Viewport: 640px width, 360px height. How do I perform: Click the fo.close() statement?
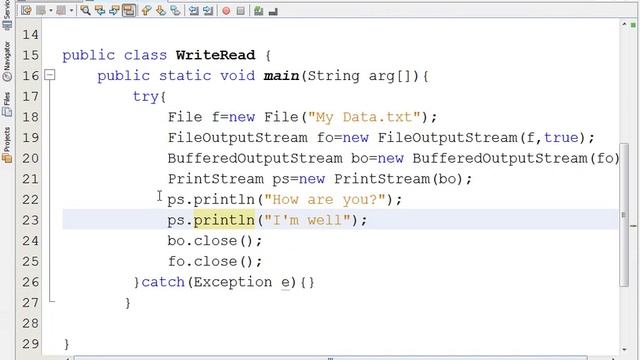pyautogui.click(x=215, y=261)
